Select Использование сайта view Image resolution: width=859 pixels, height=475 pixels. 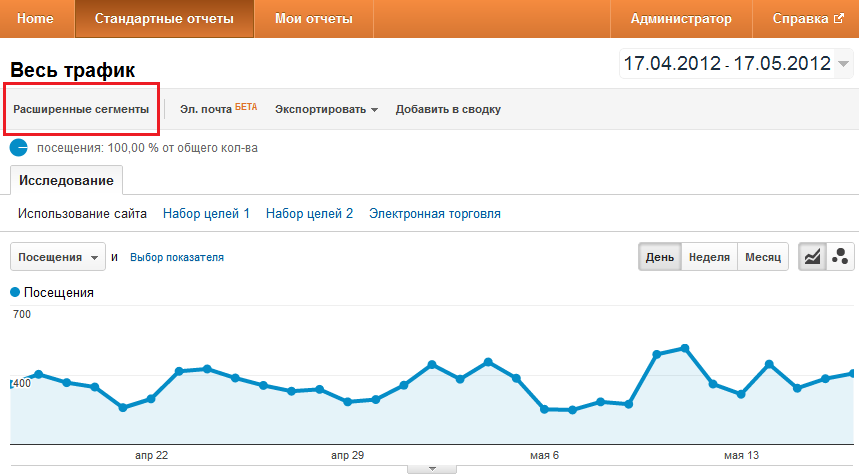pyautogui.click(x=82, y=214)
